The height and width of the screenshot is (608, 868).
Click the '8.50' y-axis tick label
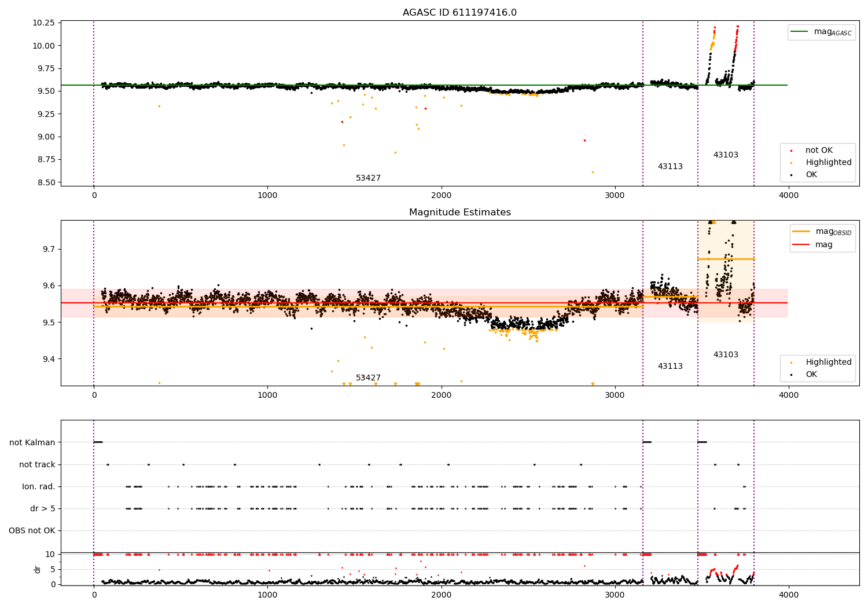coord(47,182)
